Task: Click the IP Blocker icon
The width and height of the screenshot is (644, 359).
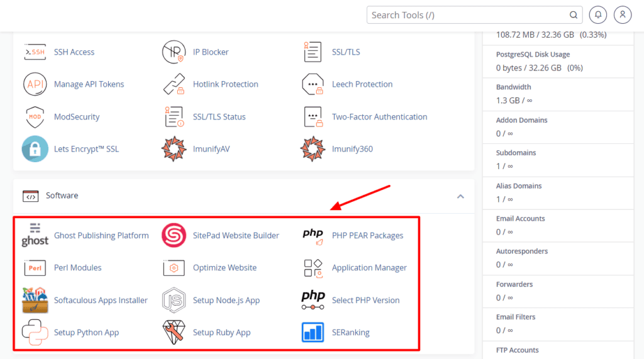Action: pos(174,52)
